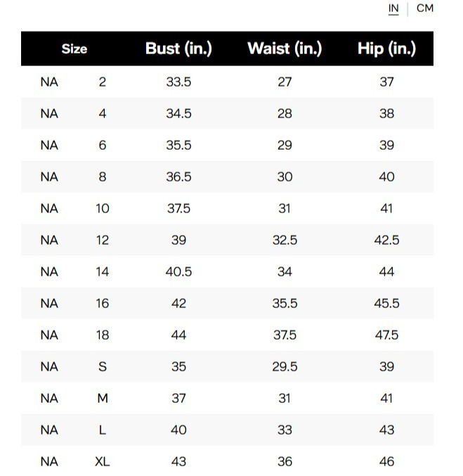Click waist value 30 for size 8
This screenshot has height=476, width=463.
285,177
